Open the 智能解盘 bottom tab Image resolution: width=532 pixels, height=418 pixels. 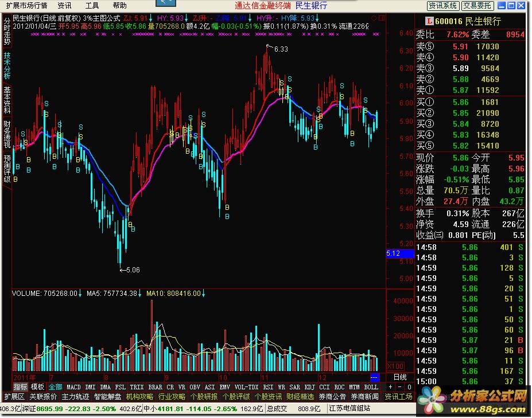pos(107,397)
